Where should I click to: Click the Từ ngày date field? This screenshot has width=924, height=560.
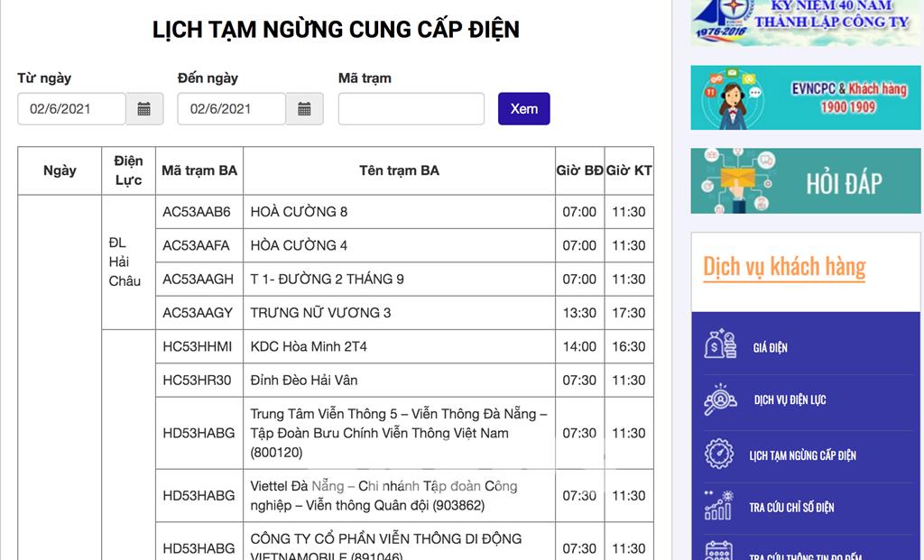72,109
